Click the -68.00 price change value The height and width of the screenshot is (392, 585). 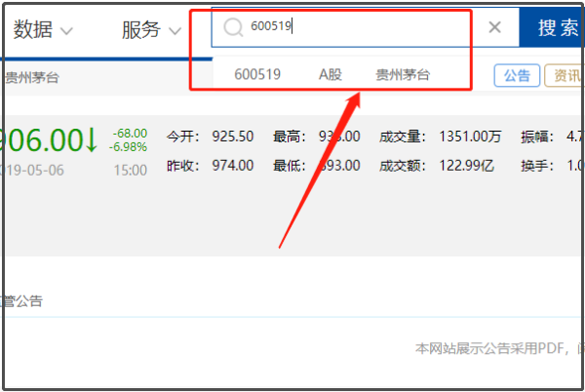pyautogui.click(x=130, y=134)
